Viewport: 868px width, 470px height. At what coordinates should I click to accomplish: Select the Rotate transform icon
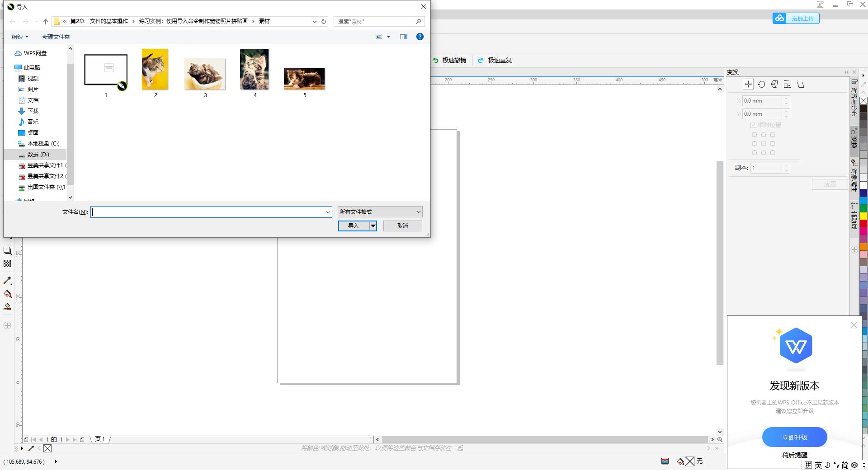pos(761,84)
